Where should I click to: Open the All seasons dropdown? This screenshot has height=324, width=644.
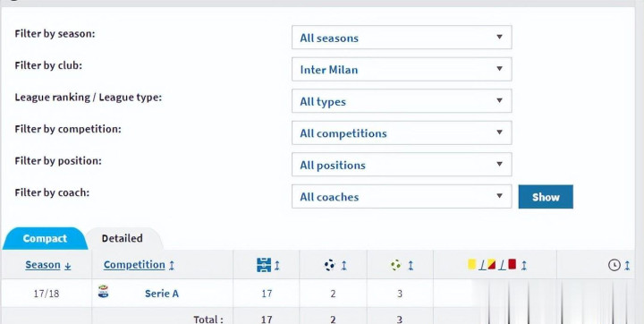click(402, 38)
